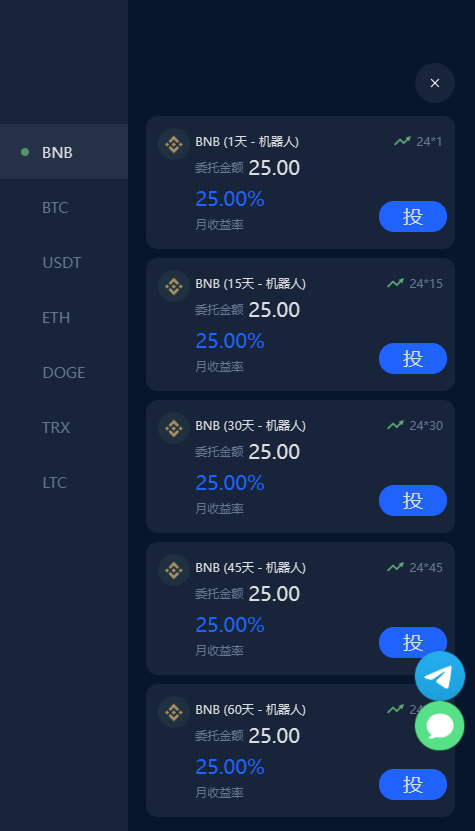
Task: Switch to the DOGE sidebar tab
Action: 64,373
